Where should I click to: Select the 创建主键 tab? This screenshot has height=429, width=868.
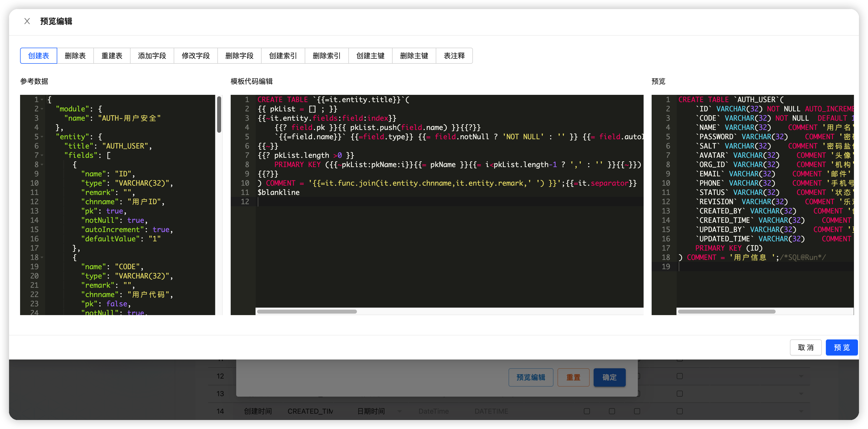pyautogui.click(x=370, y=56)
